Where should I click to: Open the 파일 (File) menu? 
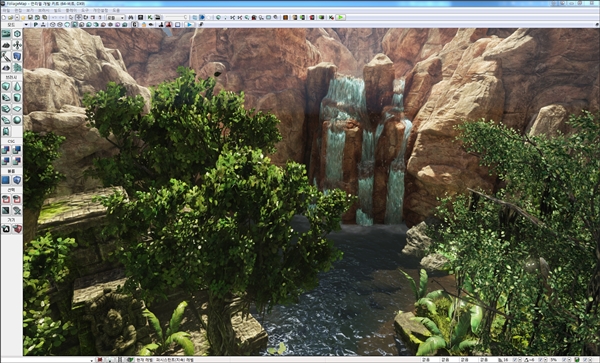click(6, 11)
